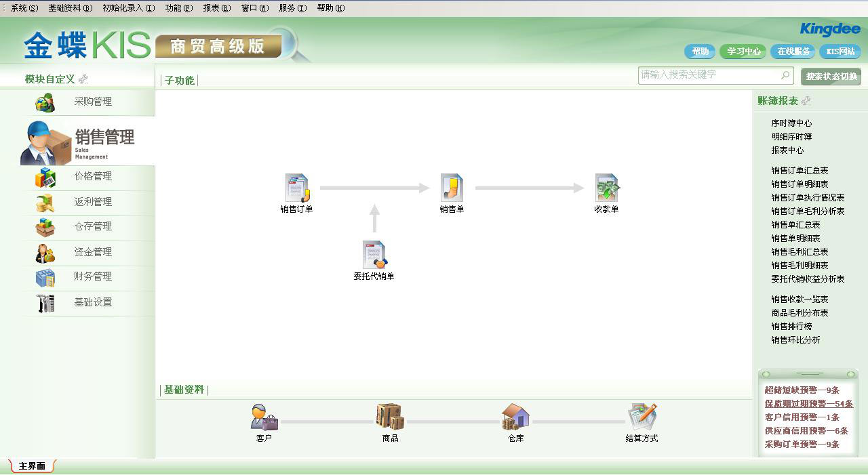
Task: Click the 搜索状态切换 button
Action: (x=831, y=77)
